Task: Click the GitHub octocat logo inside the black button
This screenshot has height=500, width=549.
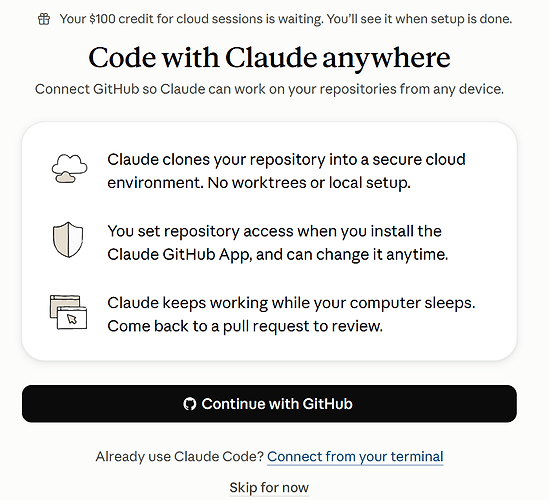Action: [x=189, y=404]
